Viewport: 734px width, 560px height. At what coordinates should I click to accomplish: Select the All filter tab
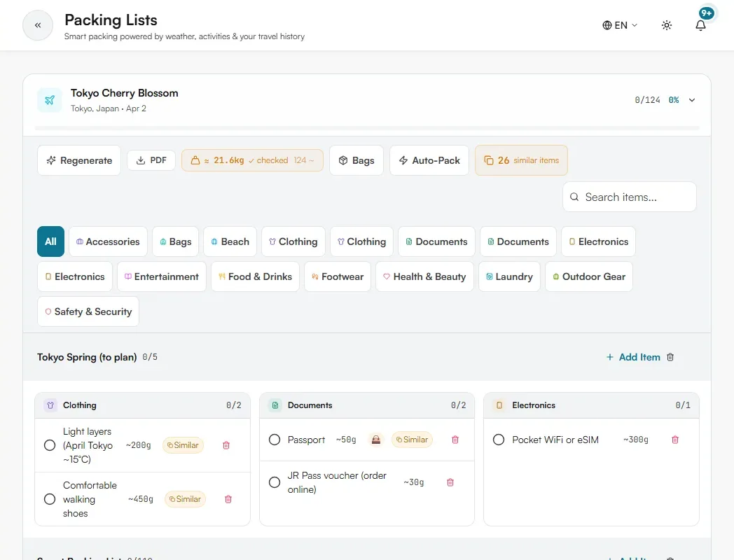tap(50, 241)
